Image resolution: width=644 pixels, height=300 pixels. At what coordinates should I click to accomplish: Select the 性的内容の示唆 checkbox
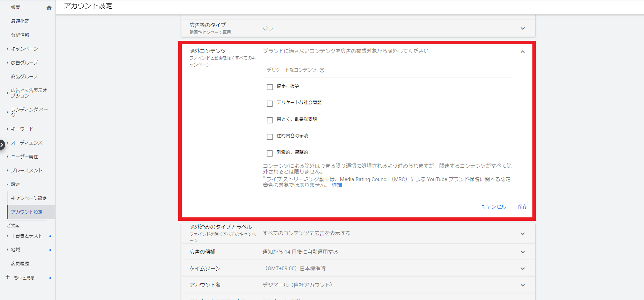[270, 137]
